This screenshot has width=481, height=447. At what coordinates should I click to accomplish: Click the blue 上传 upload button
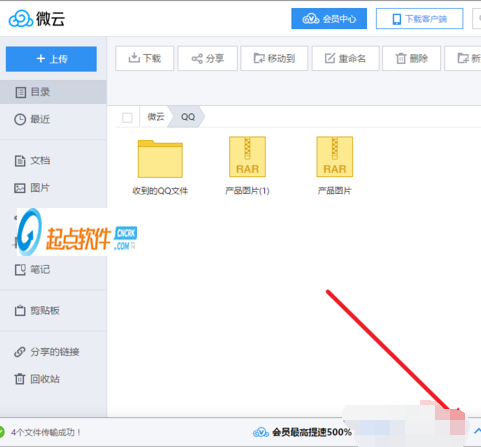(51, 59)
